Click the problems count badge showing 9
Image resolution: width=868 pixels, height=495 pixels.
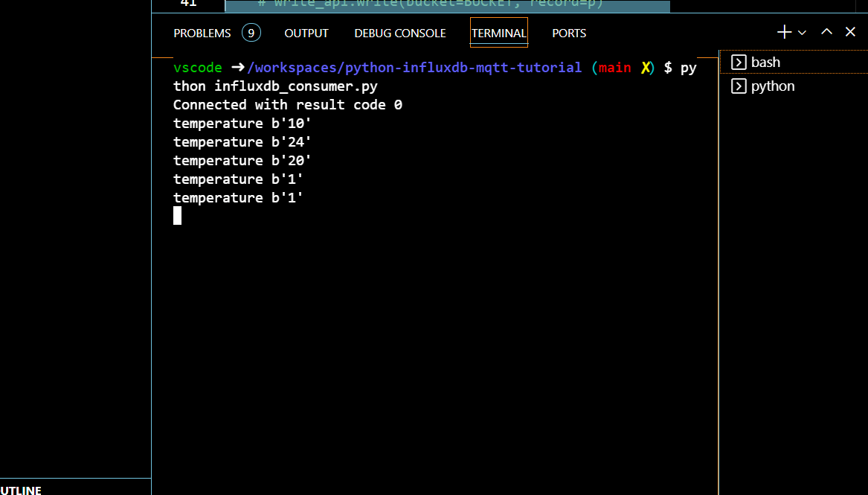(x=251, y=33)
